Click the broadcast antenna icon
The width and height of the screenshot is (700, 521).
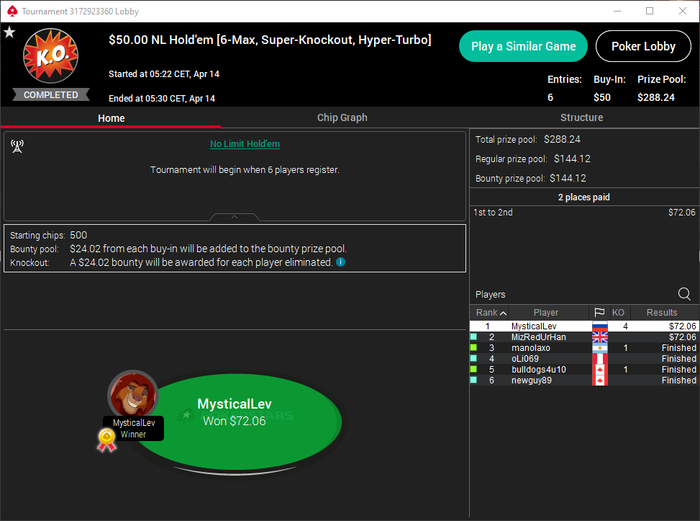[x=17, y=146]
